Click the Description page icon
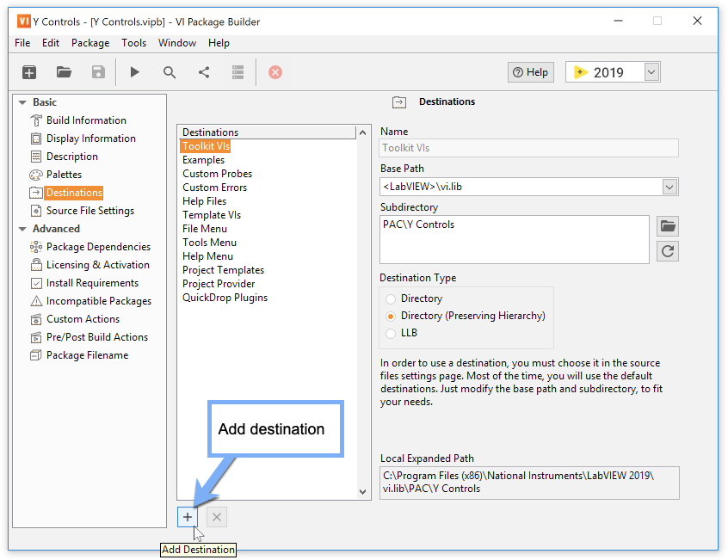This screenshot has height=560, width=728. coord(36,157)
